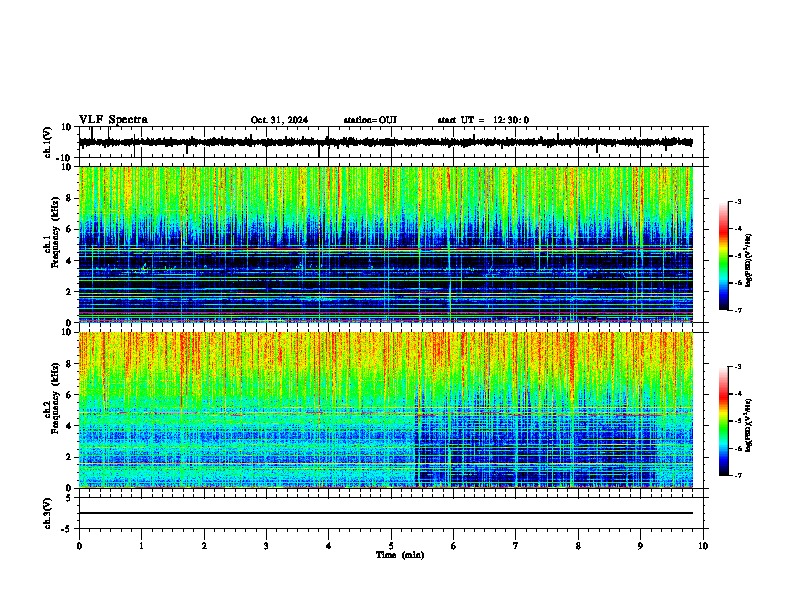
Task: Click the "ch.3(V)" axis label
Action: [x=48, y=514]
